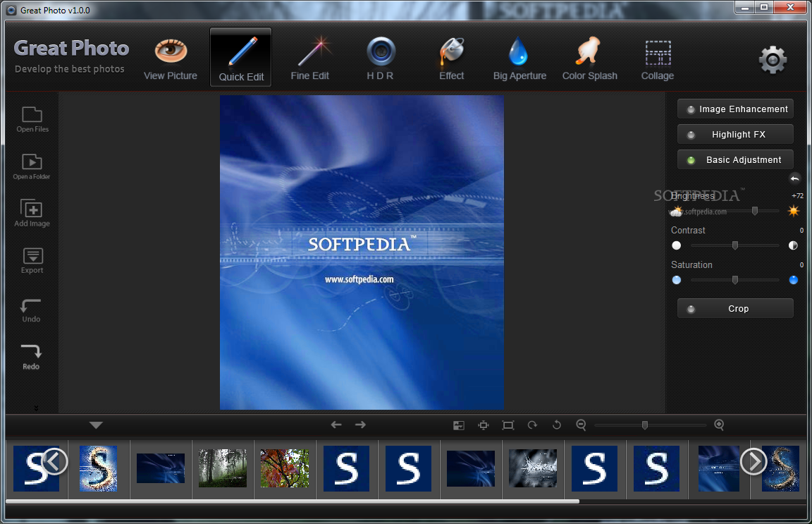
Task: Go to the previous image arrow
Action: coord(336,425)
